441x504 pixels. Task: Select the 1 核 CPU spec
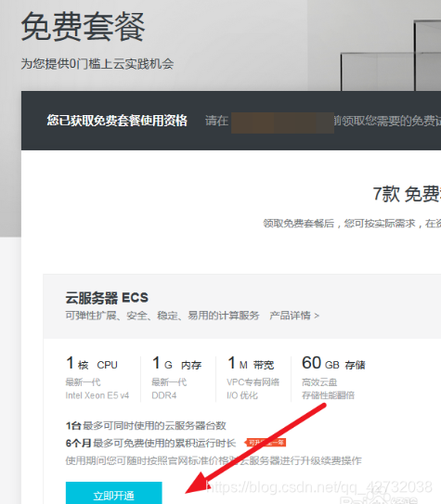[x=92, y=363]
